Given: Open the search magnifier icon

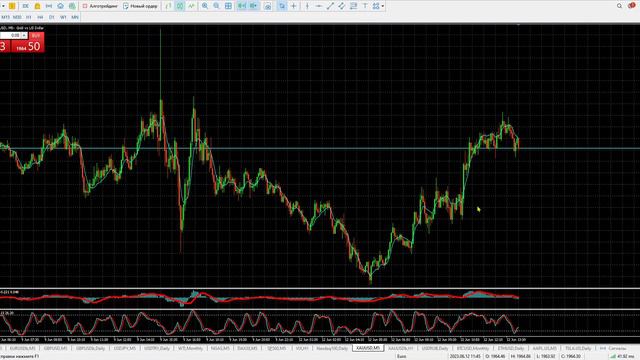Looking at the screenshot, I should (x=619, y=6).
